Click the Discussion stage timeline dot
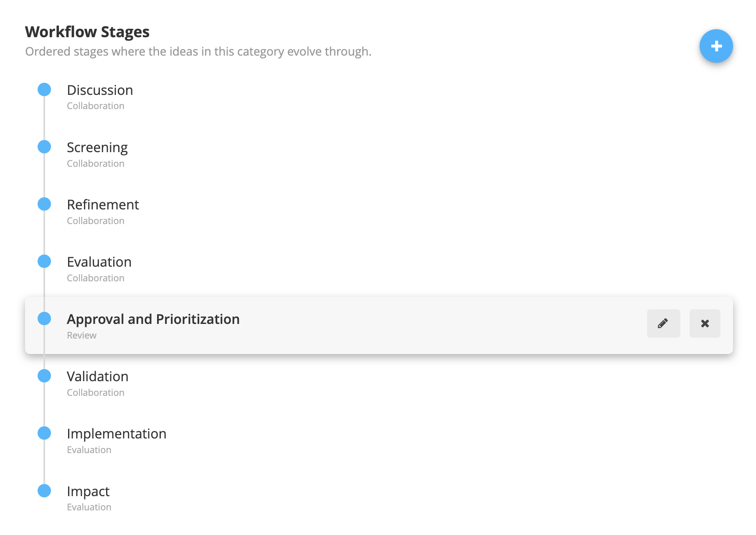The height and width of the screenshot is (535, 756). [x=44, y=89]
